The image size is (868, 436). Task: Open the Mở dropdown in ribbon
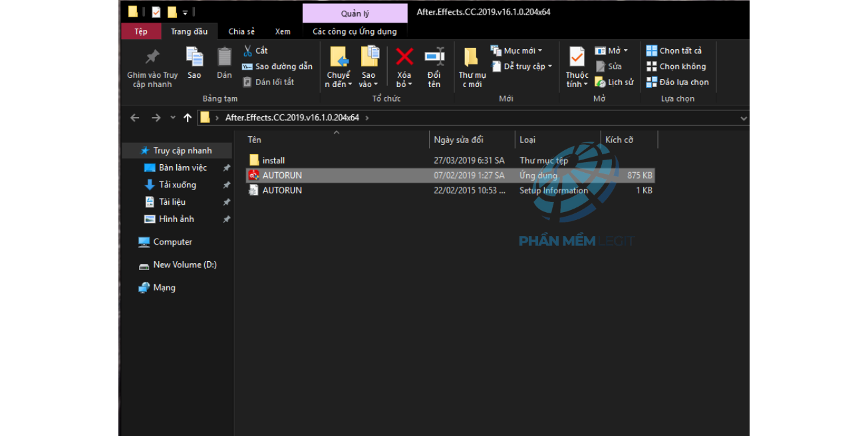coord(611,51)
